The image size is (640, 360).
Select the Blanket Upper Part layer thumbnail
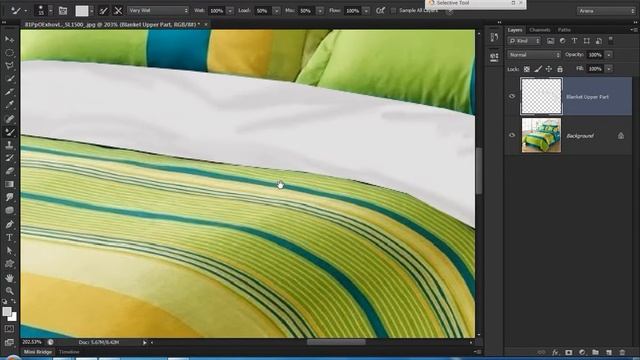point(541,97)
